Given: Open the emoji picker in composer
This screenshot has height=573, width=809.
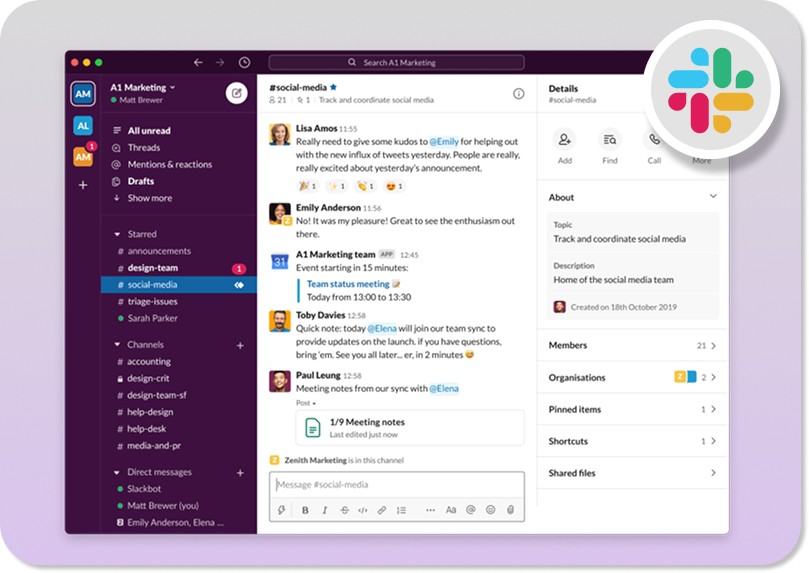Looking at the screenshot, I should (x=490, y=510).
